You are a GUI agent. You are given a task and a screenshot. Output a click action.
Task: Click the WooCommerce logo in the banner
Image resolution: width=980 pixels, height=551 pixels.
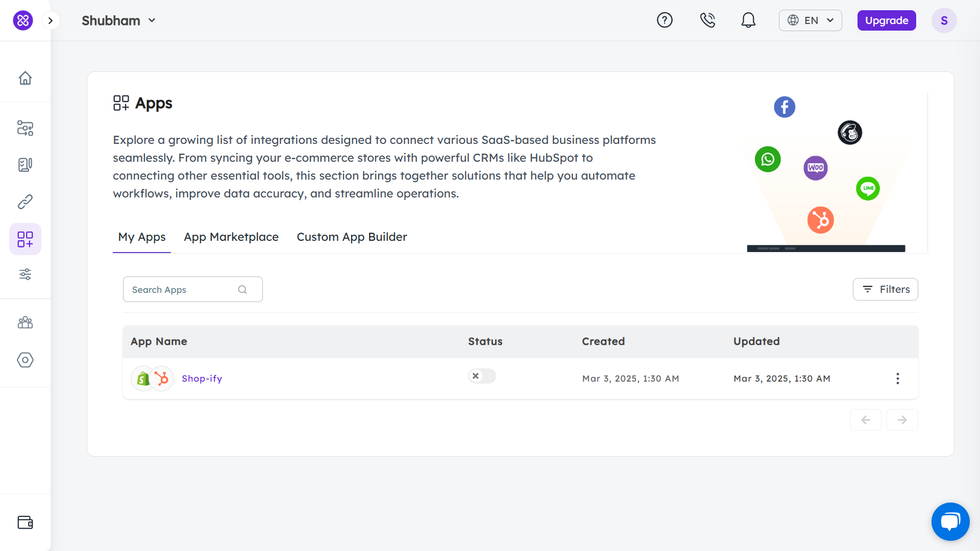point(816,168)
